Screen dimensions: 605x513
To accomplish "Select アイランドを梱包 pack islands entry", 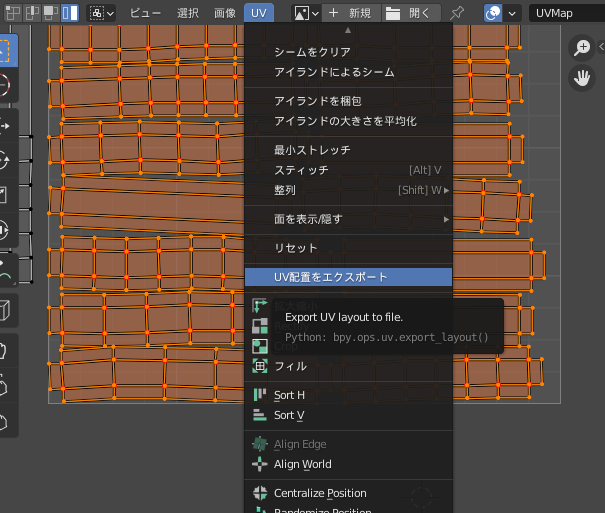I will pos(348,101).
